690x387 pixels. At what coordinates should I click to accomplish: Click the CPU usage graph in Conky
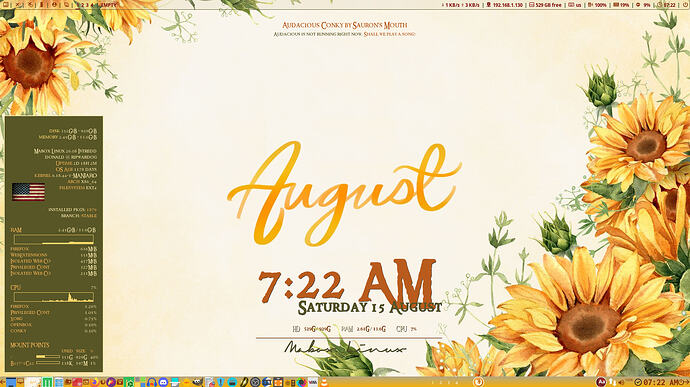(54, 297)
